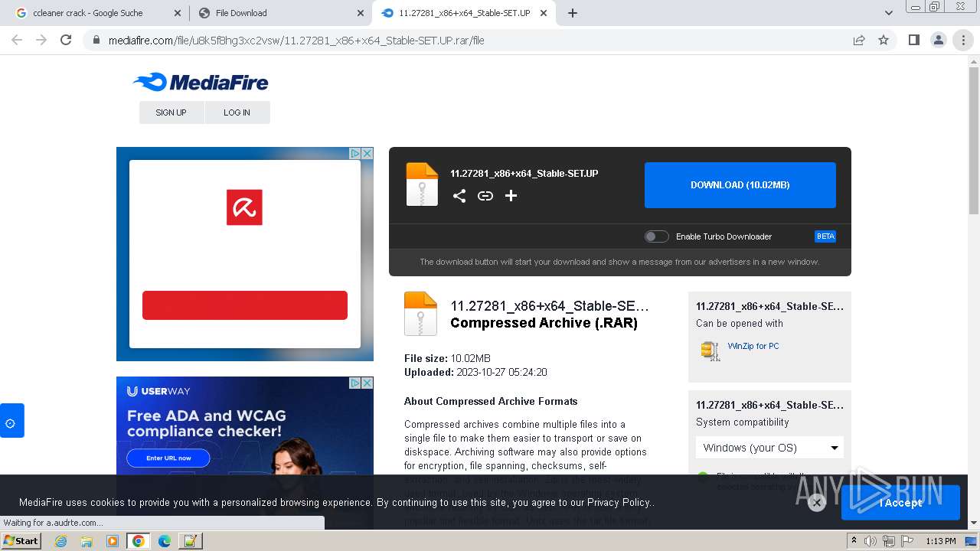
Task: Open AdChoices info on the Avira ad
Action: pos(355,153)
